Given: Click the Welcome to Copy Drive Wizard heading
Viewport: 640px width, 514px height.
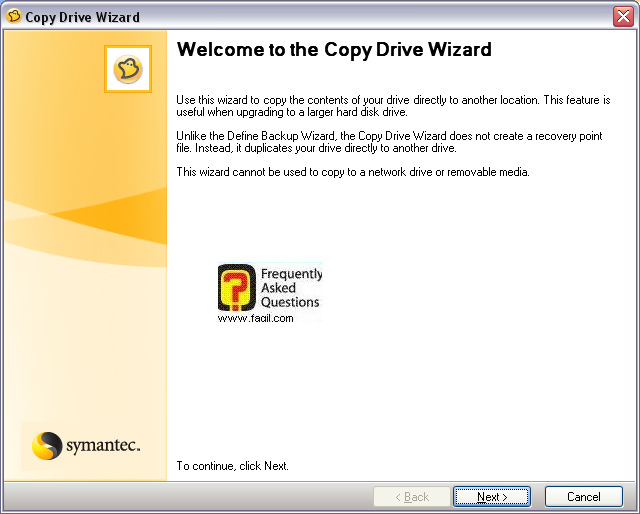Looking at the screenshot, I should [334, 49].
